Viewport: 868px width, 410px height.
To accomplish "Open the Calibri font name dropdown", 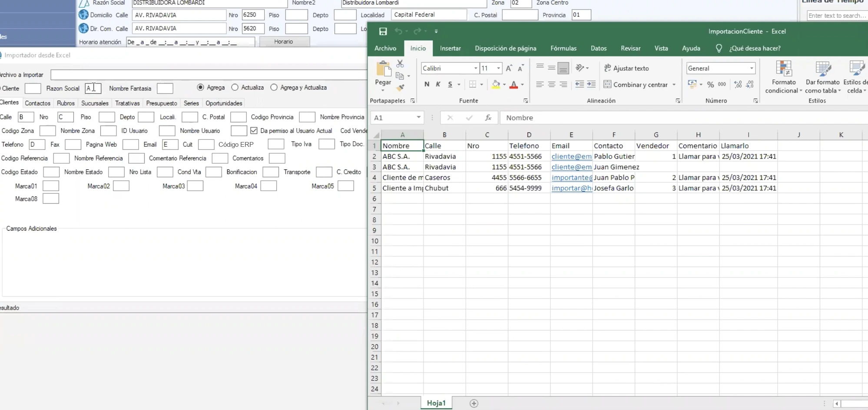I will tap(476, 68).
